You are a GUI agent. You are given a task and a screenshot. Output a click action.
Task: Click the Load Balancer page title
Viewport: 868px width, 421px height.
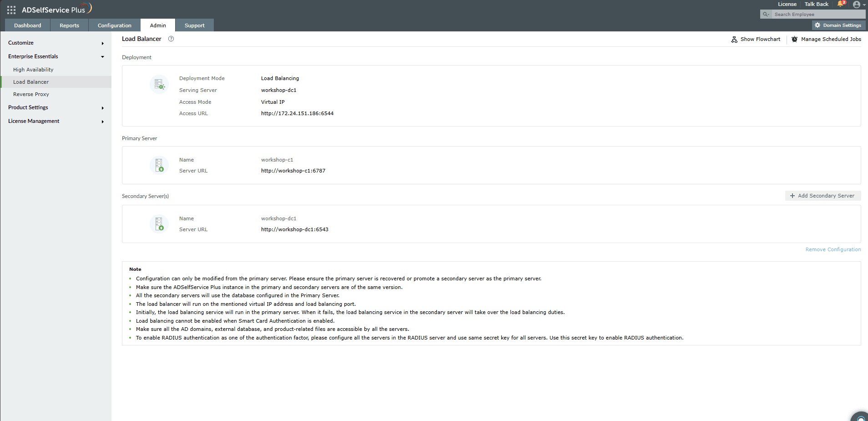click(141, 39)
